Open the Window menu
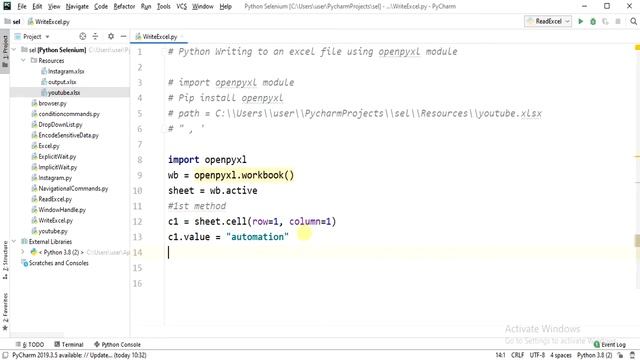The width and height of the screenshot is (640, 360). [203, 7]
